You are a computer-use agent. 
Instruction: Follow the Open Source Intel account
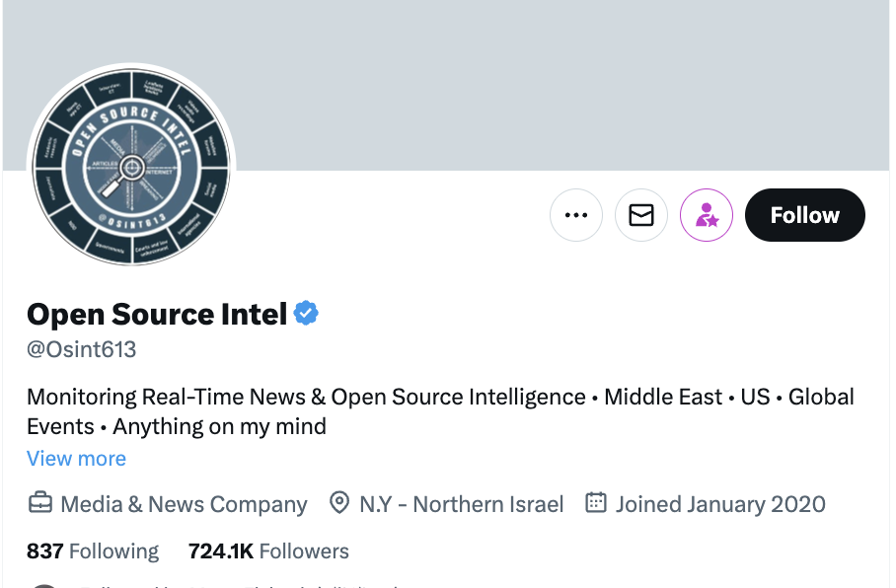[x=804, y=215]
